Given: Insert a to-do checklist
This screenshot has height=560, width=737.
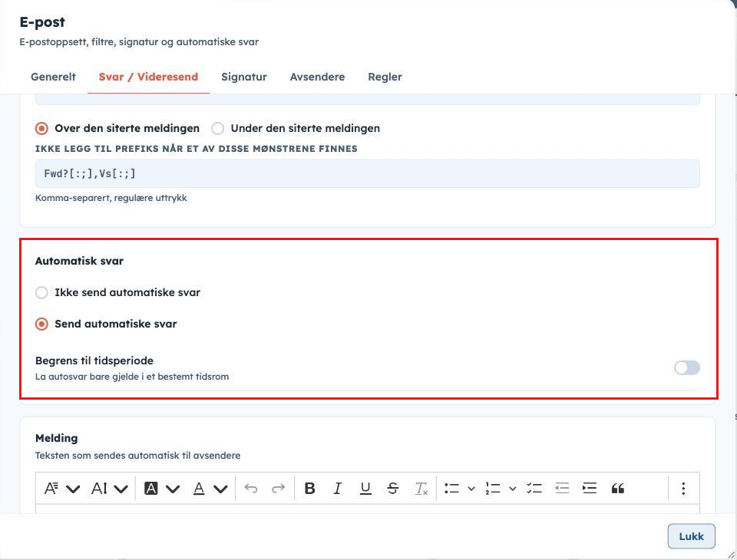Looking at the screenshot, I should tap(534, 489).
